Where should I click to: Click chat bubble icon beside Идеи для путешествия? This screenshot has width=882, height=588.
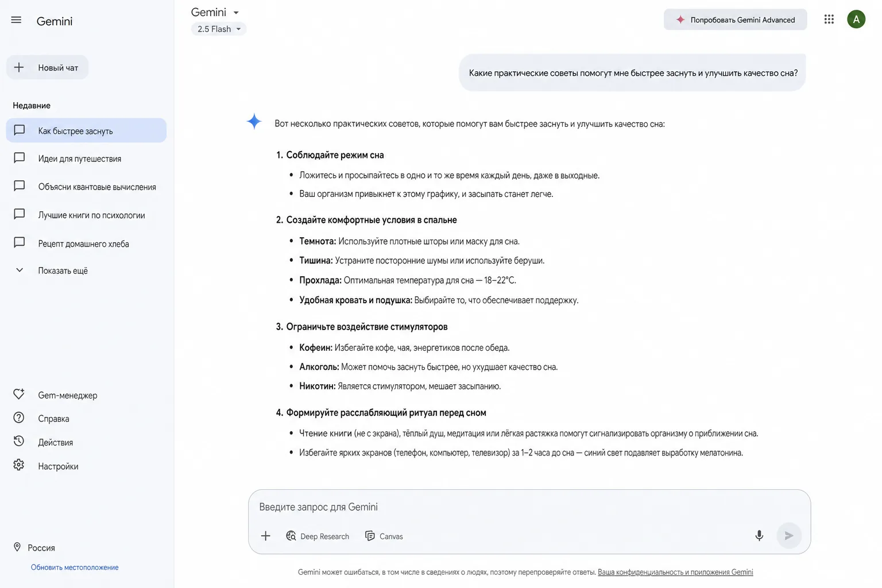pyautogui.click(x=20, y=158)
